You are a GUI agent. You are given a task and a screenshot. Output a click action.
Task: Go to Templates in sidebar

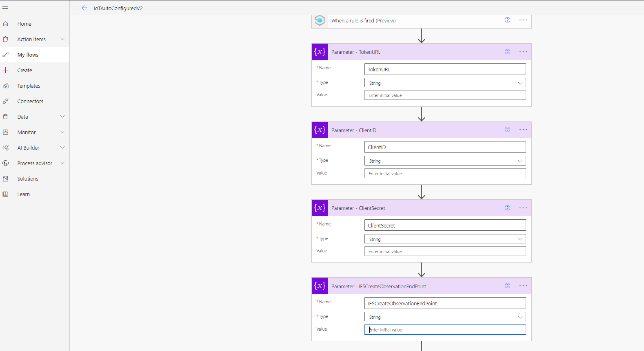click(x=29, y=86)
